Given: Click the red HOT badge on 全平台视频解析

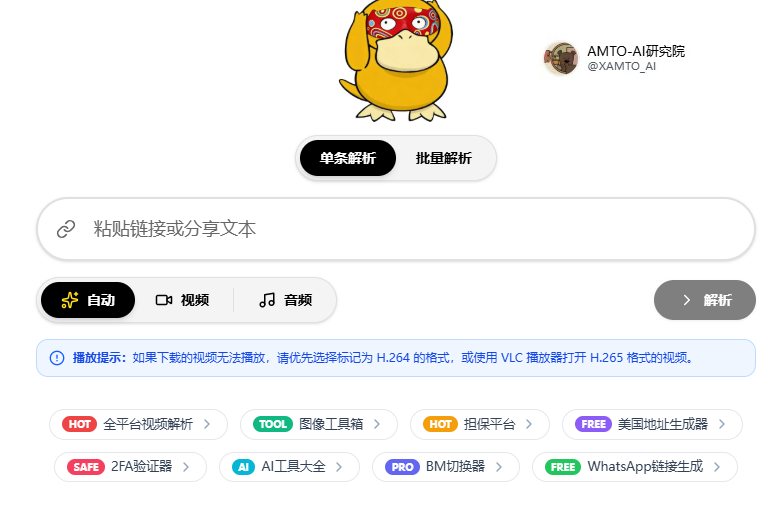Looking at the screenshot, I should (x=79, y=424).
